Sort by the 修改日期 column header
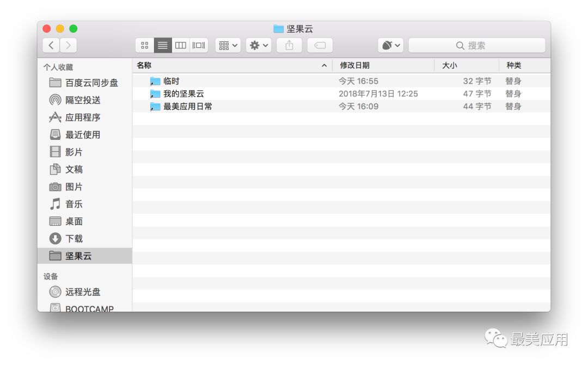Image resolution: width=588 pixels, height=365 pixels. pyautogui.click(x=384, y=65)
